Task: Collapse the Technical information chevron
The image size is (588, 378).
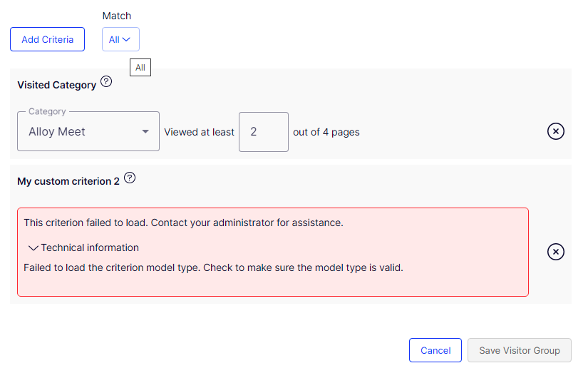Action: click(33, 248)
